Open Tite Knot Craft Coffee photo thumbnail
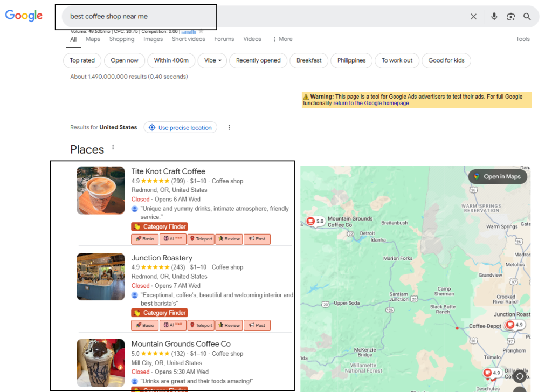The width and height of the screenshot is (552, 392). click(x=101, y=190)
